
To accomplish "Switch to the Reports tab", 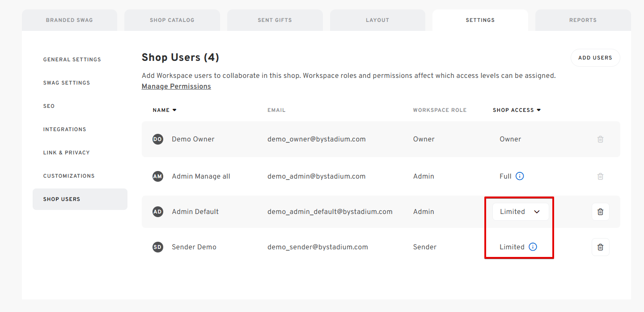I will pyautogui.click(x=582, y=20).
